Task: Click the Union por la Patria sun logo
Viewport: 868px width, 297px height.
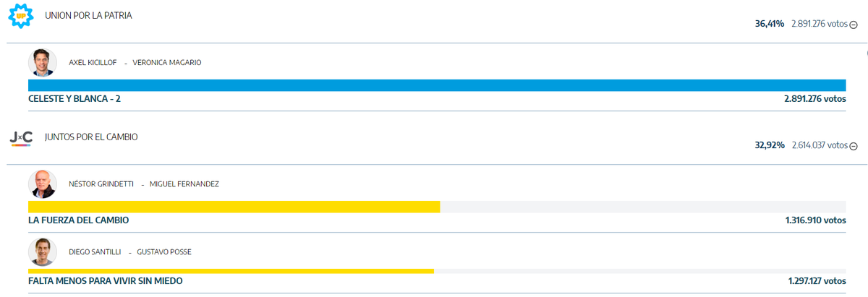Action: click(21, 16)
